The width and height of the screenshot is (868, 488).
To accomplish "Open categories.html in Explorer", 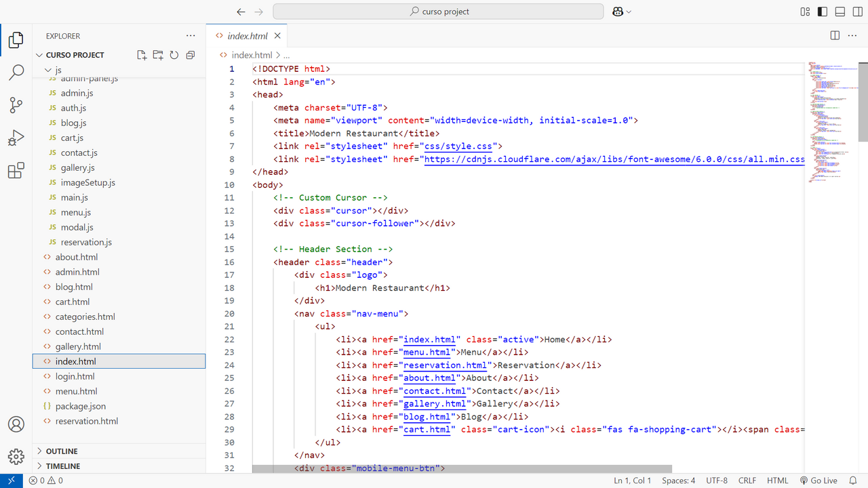I will [x=119, y=317].
